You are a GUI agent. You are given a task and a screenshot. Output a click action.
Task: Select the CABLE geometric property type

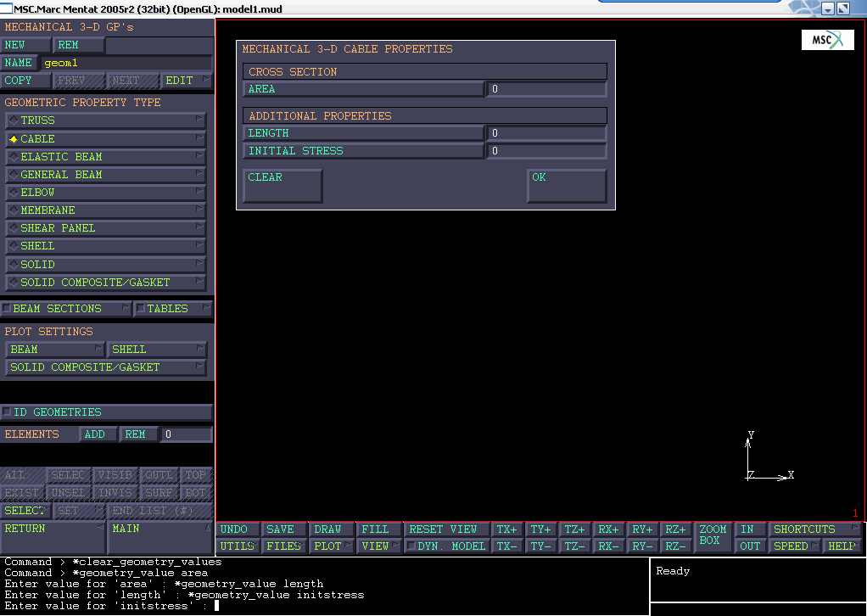pyautogui.click(x=105, y=139)
